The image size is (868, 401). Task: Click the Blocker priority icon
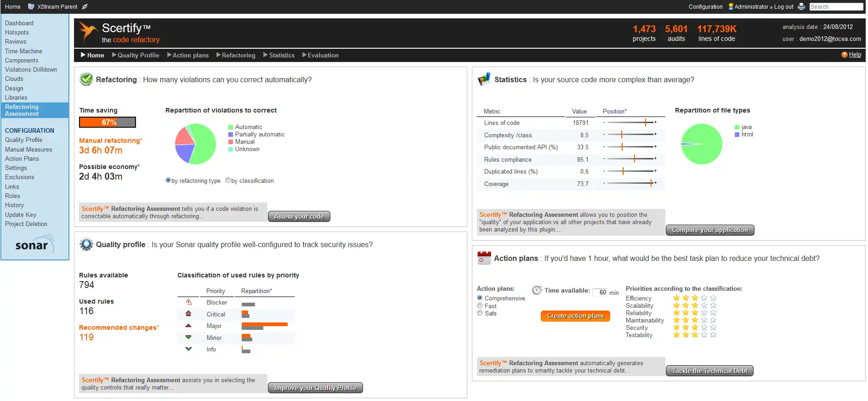coord(188,302)
